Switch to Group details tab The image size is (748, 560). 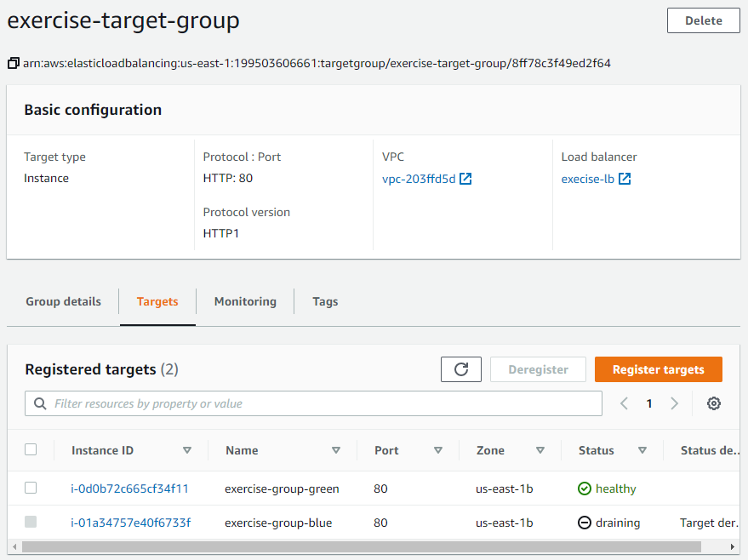(x=64, y=301)
